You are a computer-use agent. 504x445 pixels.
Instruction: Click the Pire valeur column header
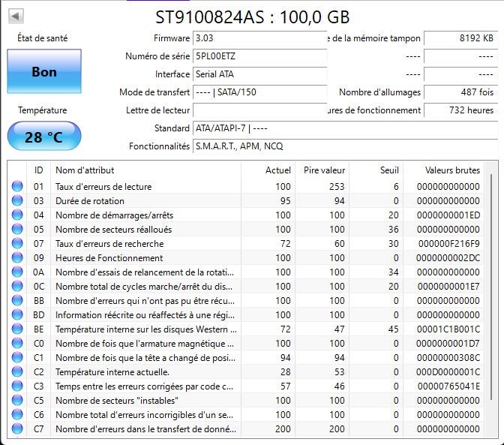tap(322, 170)
